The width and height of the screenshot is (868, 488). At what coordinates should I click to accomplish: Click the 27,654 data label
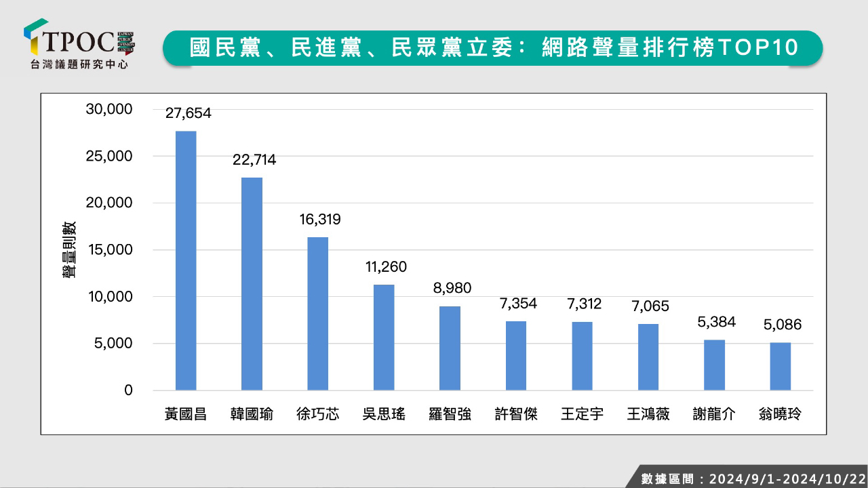[189, 113]
